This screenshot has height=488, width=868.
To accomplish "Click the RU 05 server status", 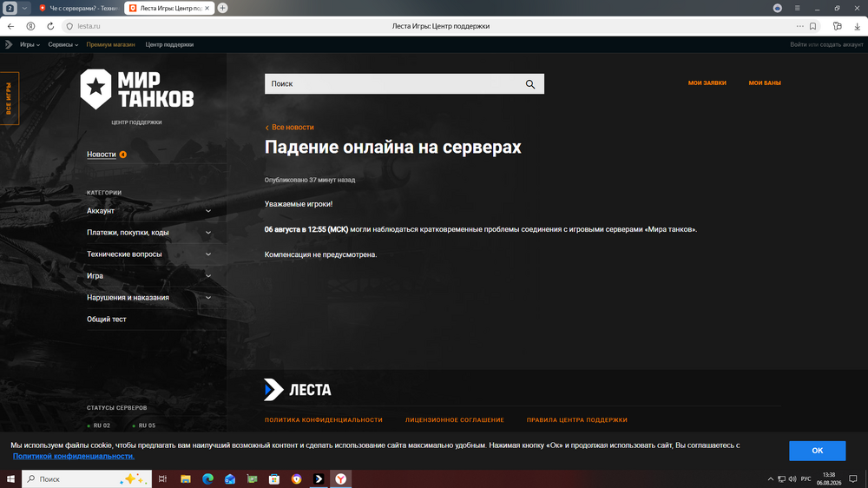I will point(144,425).
